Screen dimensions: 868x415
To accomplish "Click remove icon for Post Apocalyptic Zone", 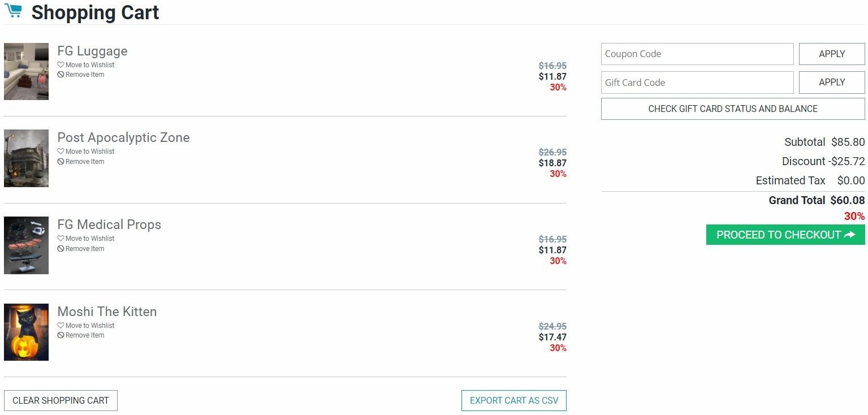I will pos(61,162).
